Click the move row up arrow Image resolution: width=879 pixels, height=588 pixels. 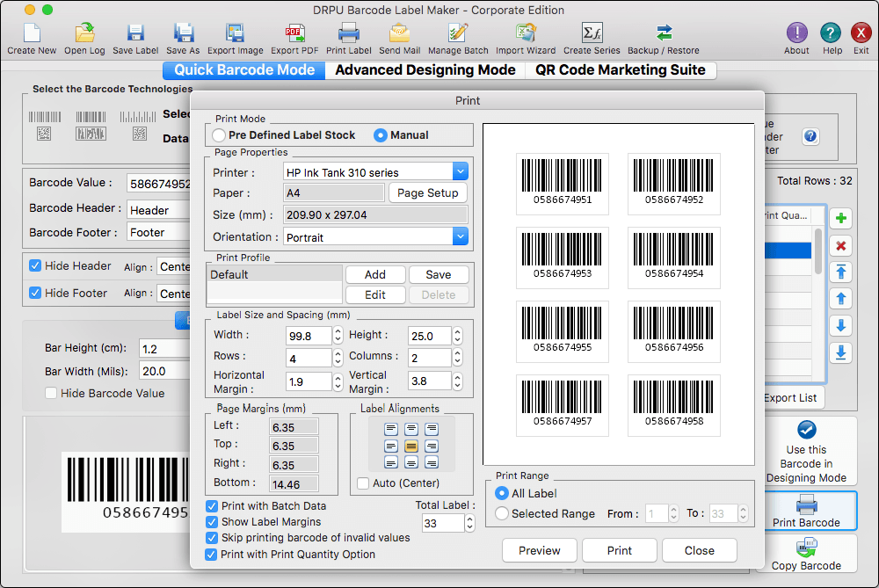tap(840, 299)
